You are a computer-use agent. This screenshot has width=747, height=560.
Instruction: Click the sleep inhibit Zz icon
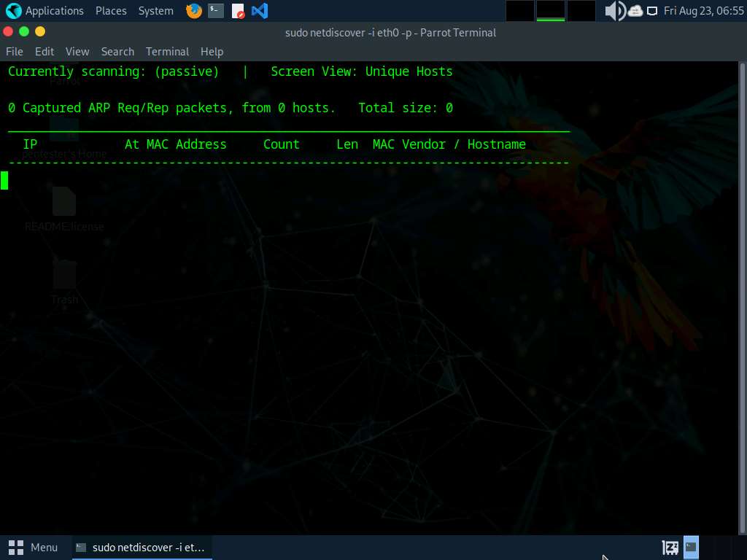670,547
